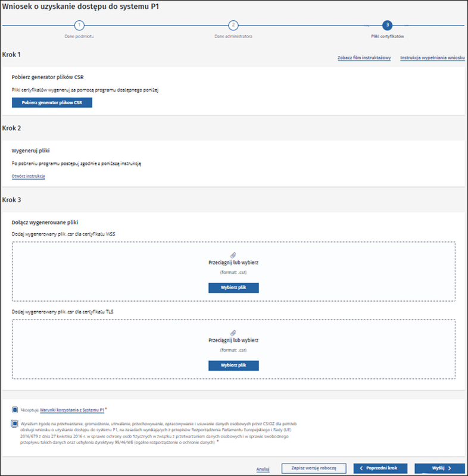Click the paperclip icon in the TLS upload area

(233, 333)
